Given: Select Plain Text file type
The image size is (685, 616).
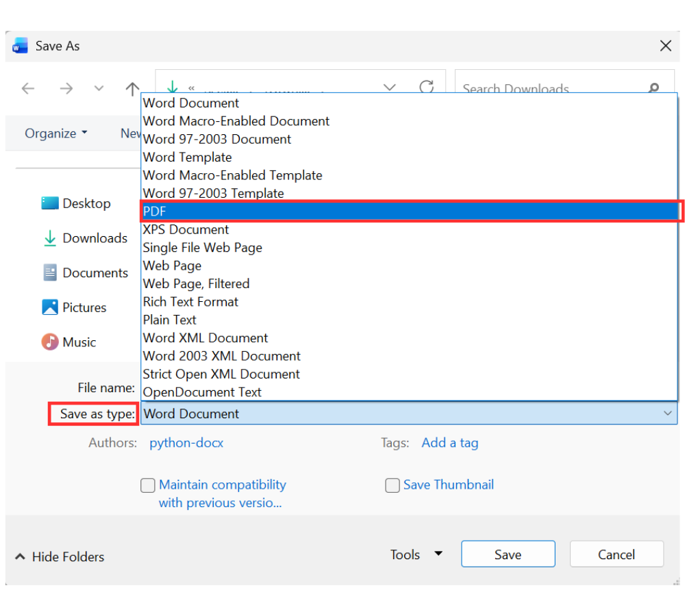Looking at the screenshot, I should click(409, 320).
